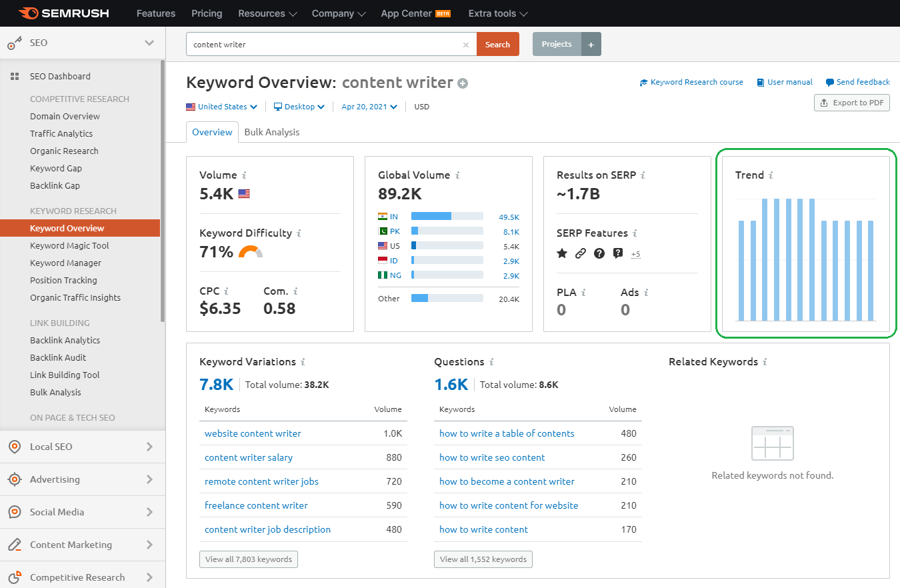Click the plus icon beside the content writer title

[463, 83]
